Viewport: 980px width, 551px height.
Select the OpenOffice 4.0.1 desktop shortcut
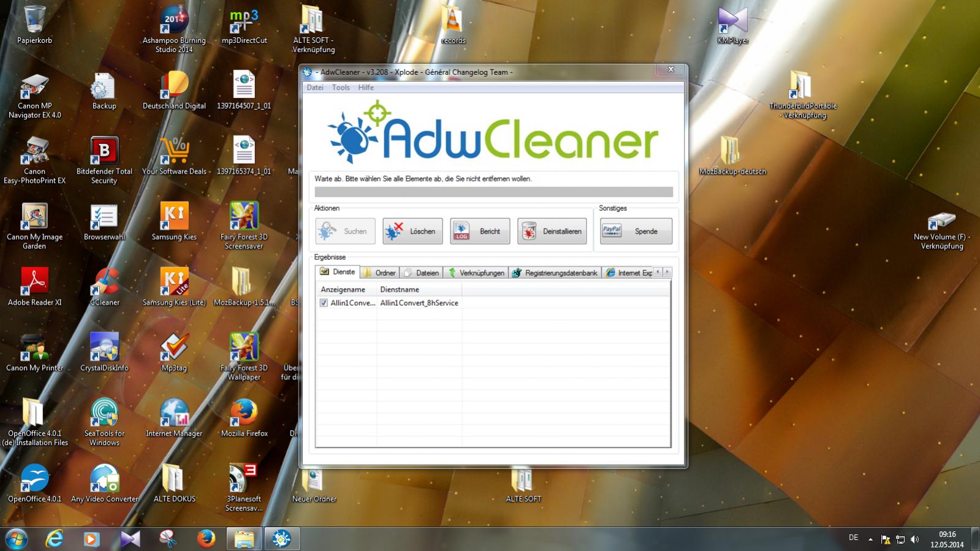coord(34,484)
